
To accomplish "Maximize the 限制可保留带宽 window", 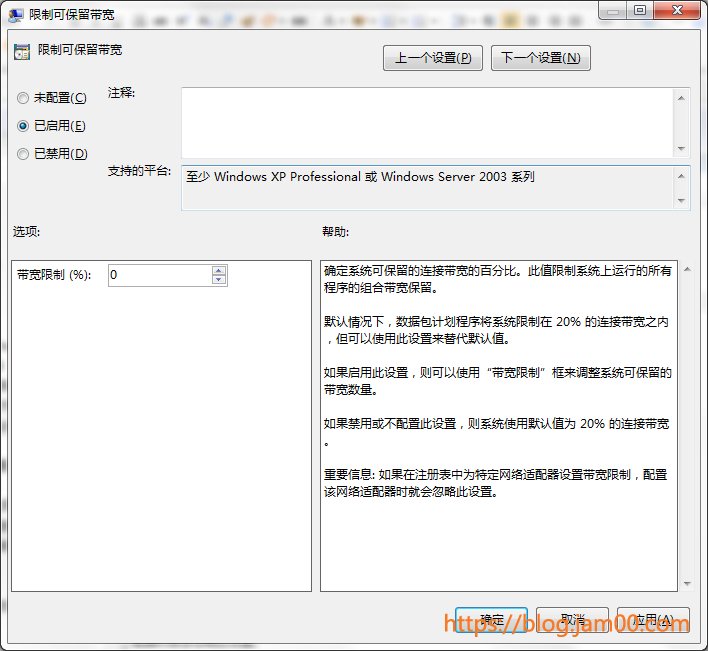I will pos(639,10).
